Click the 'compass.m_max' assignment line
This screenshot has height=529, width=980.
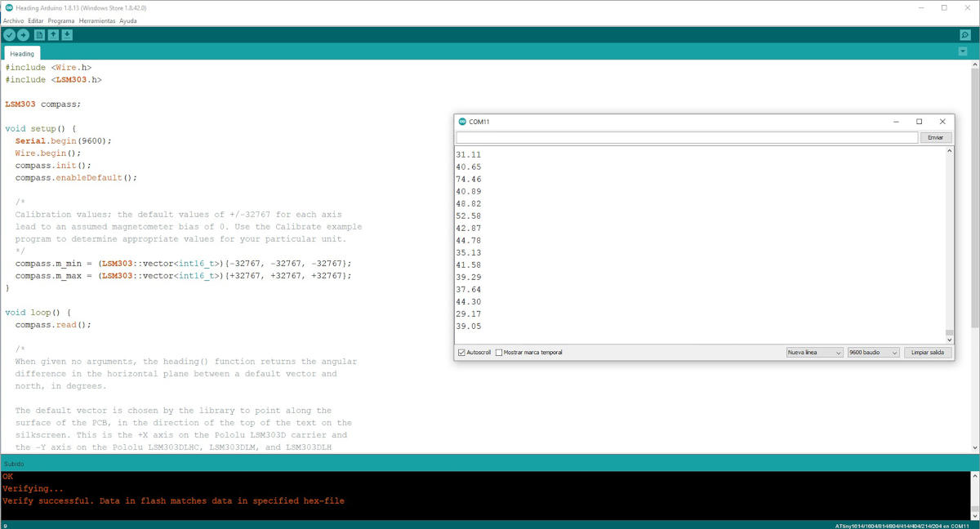click(184, 276)
